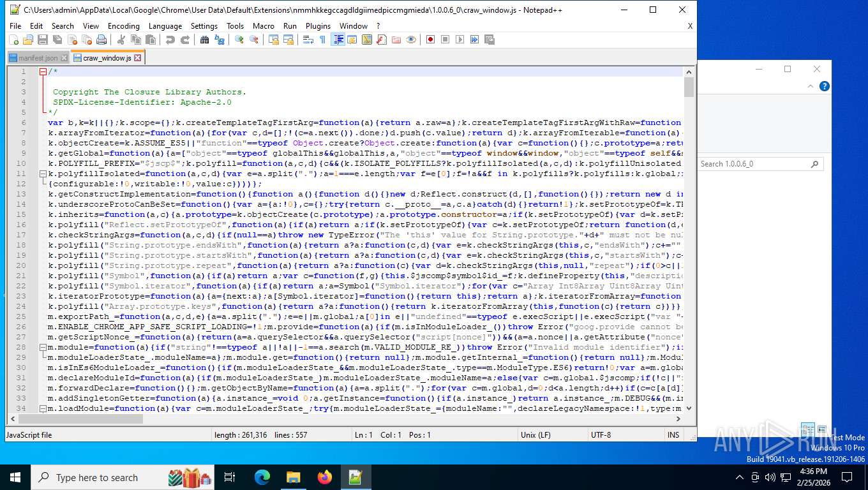Open the Settings menu
This screenshot has width=868, height=490.
(x=204, y=26)
